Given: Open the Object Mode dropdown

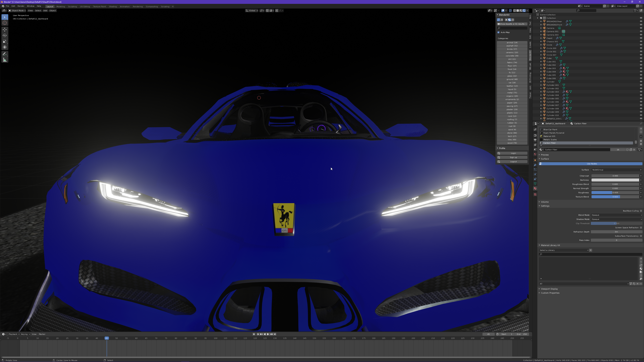Looking at the screenshot, I should pos(17,11).
